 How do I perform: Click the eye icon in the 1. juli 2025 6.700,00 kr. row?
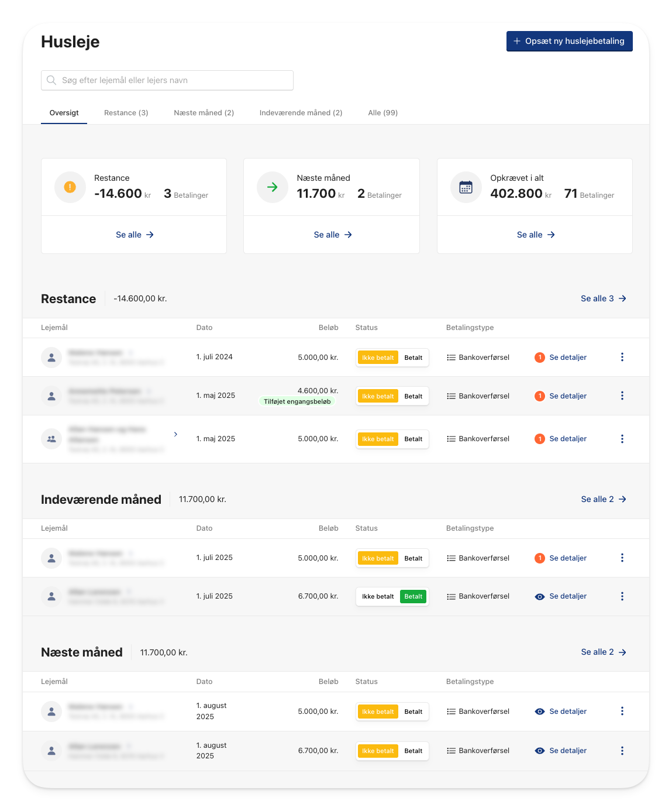[x=540, y=596]
